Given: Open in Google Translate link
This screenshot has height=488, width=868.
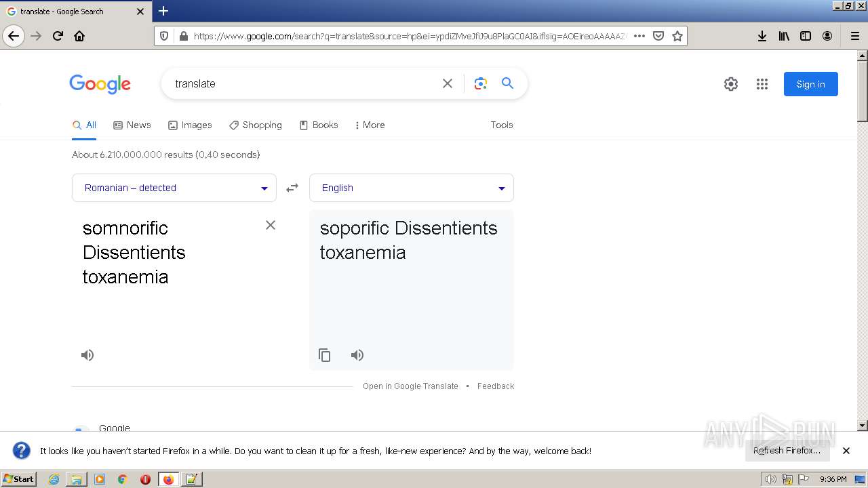Looking at the screenshot, I should [410, 386].
